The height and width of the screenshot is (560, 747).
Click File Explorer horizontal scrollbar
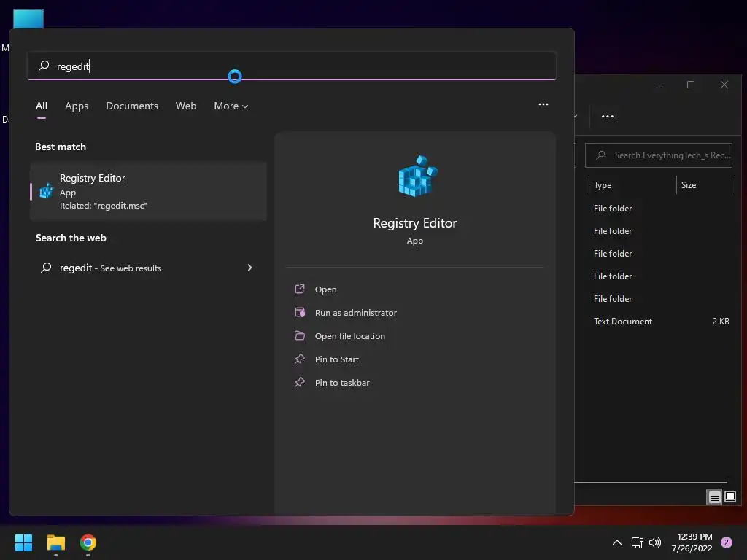point(651,483)
